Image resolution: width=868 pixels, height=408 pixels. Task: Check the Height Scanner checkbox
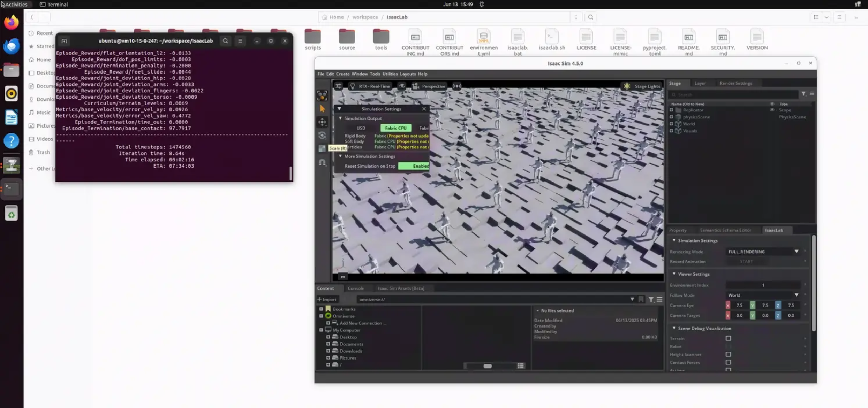tap(728, 354)
